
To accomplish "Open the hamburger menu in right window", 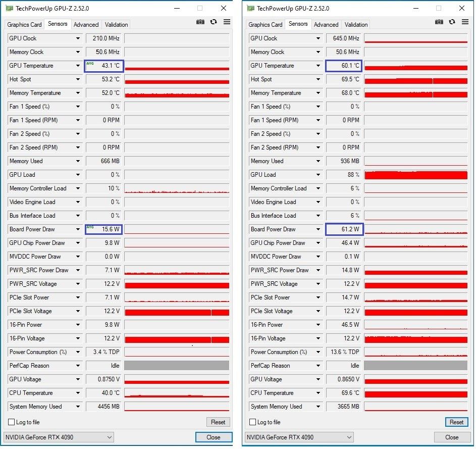I will pyautogui.click(x=465, y=22).
